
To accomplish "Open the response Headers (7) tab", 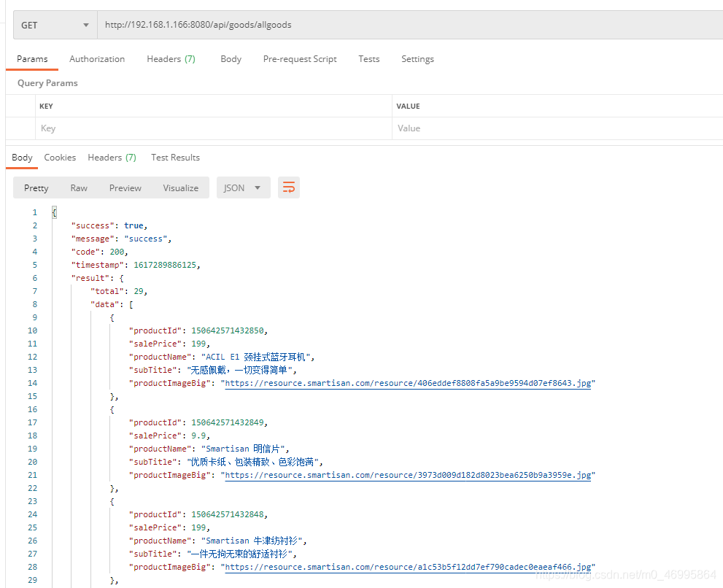I will point(112,158).
